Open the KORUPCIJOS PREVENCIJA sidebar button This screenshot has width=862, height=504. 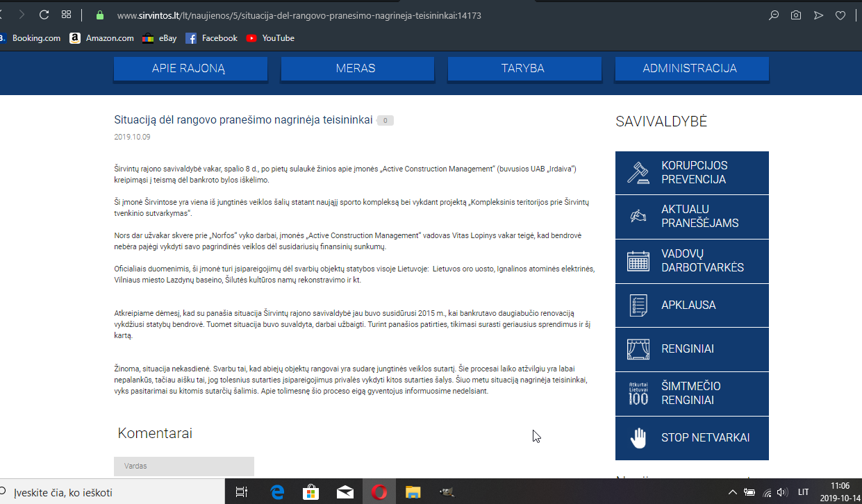pyautogui.click(x=692, y=173)
